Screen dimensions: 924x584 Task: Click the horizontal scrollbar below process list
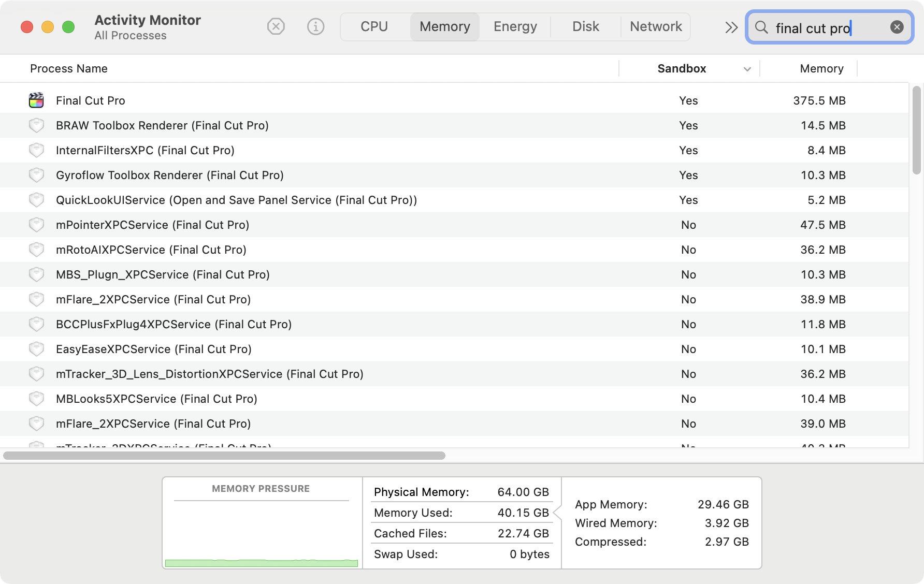coord(224,456)
